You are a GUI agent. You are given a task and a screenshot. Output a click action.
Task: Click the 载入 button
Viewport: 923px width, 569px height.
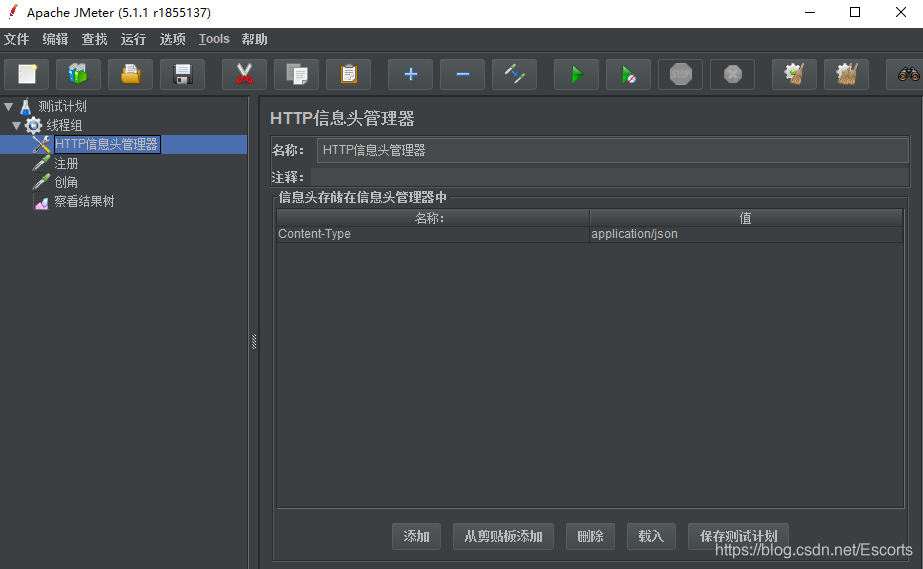click(x=651, y=536)
